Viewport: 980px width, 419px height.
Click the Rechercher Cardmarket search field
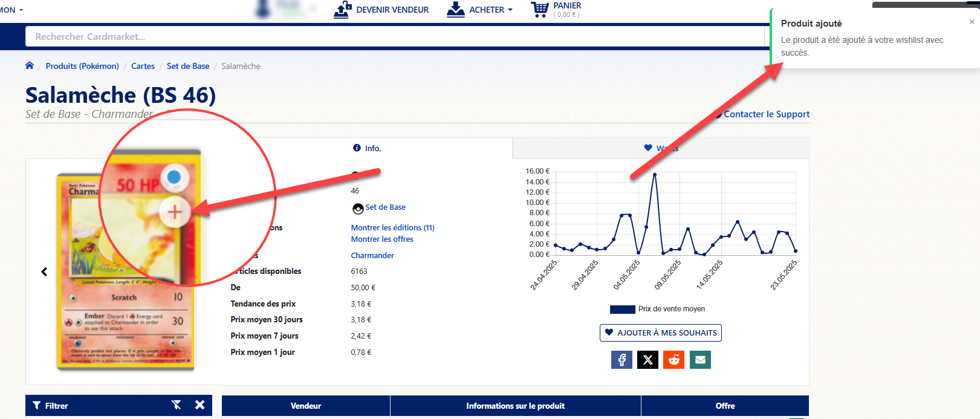coord(393,37)
